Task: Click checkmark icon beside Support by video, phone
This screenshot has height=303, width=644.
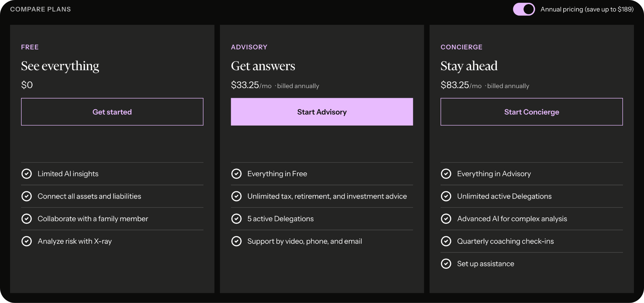Action: [x=236, y=241]
